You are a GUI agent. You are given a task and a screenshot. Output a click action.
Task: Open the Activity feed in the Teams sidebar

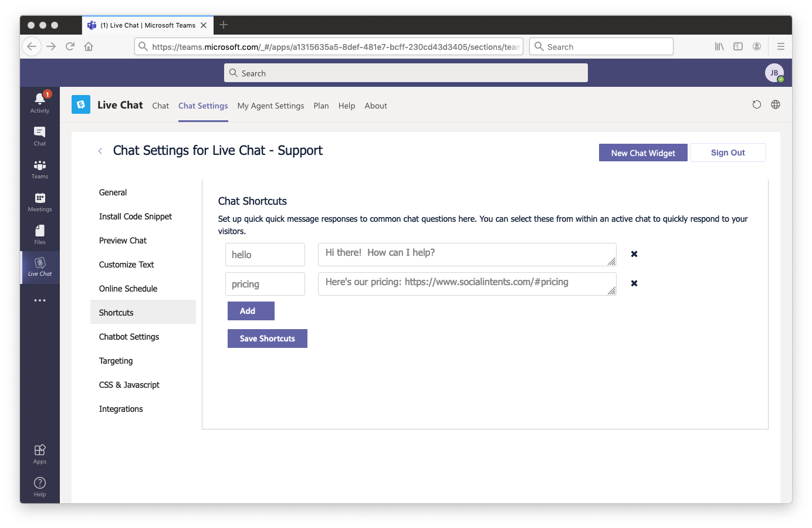pyautogui.click(x=39, y=102)
